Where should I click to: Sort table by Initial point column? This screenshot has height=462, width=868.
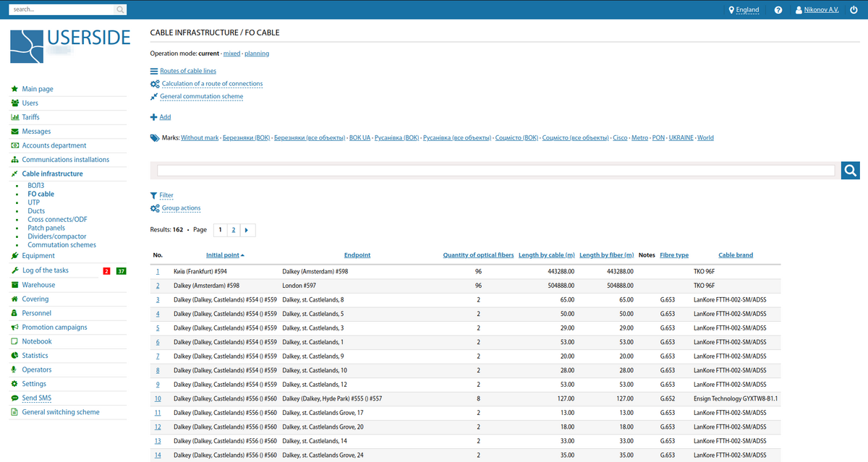click(222, 255)
